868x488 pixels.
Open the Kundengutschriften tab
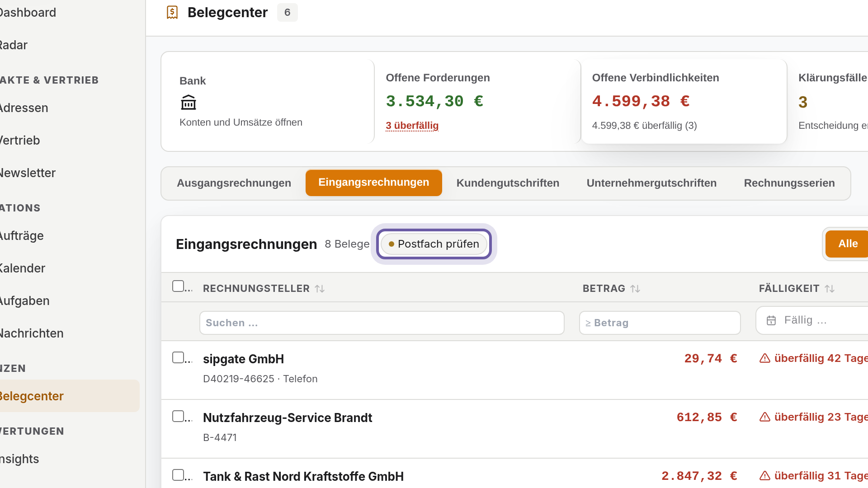click(x=508, y=183)
